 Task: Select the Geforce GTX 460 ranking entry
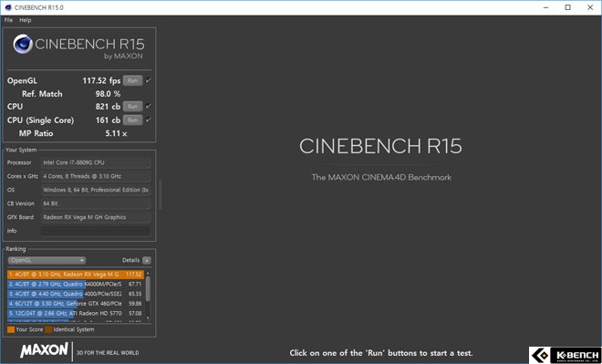[x=76, y=303]
